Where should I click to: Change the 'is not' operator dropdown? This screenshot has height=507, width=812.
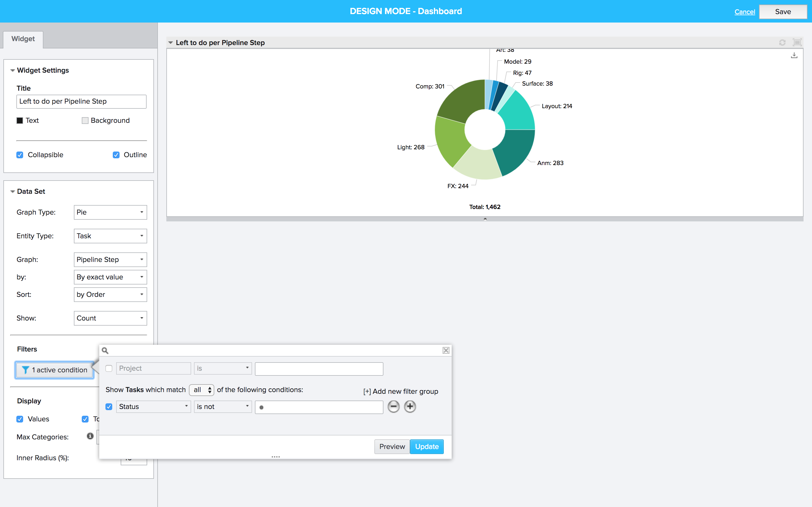click(222, 406)
